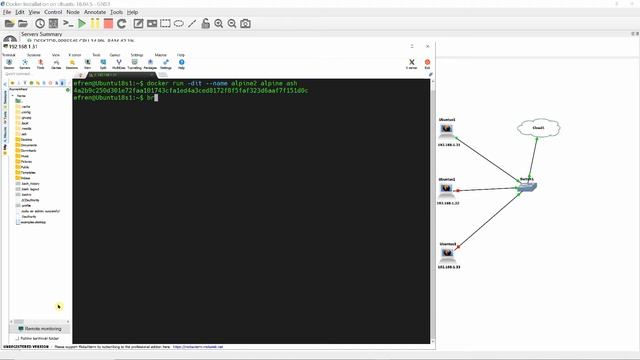Image resolution: width=640 pixels, height=360 pixels.
Task: Click MobaXterm View toolbar icon
Action: pos(87,64)
